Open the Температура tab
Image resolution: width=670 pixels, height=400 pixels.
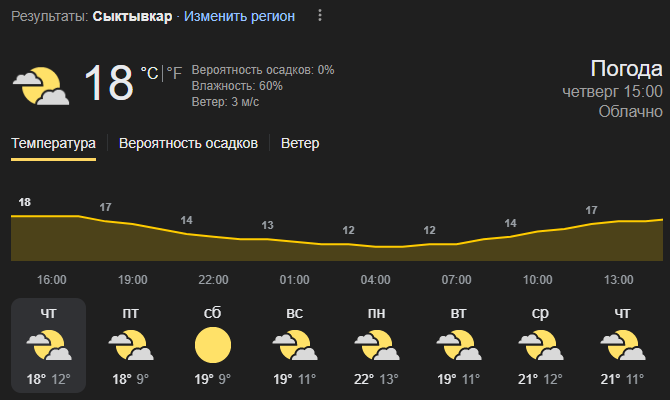click(53, 144)
